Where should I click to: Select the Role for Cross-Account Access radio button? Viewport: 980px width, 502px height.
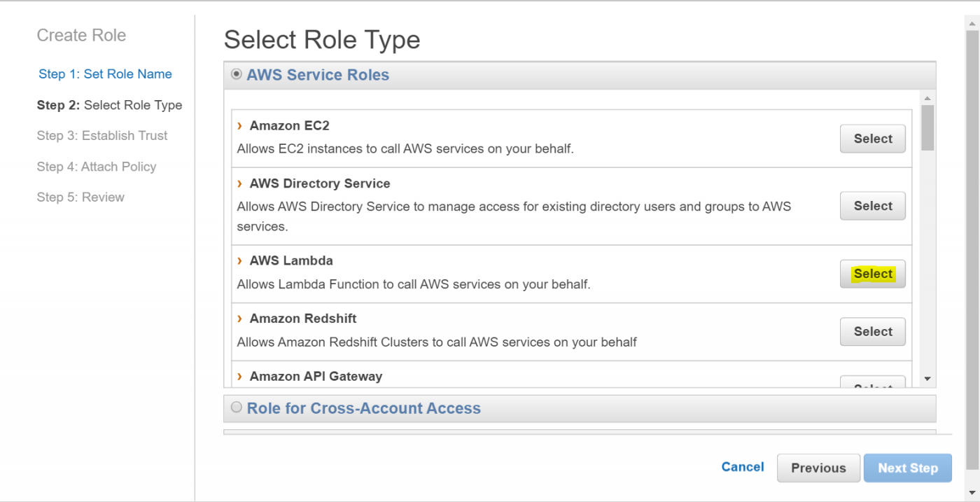pos(237,407)
